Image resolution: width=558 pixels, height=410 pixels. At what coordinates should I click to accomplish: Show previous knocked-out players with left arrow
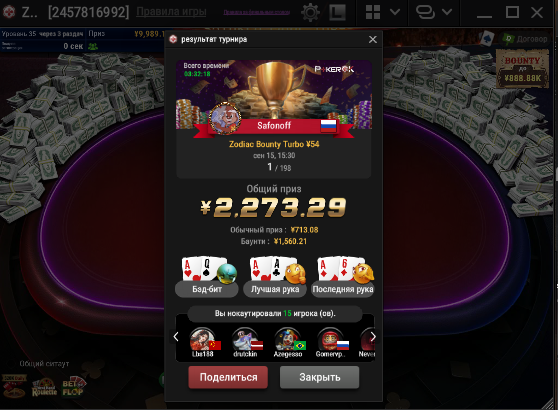[176, 337]
